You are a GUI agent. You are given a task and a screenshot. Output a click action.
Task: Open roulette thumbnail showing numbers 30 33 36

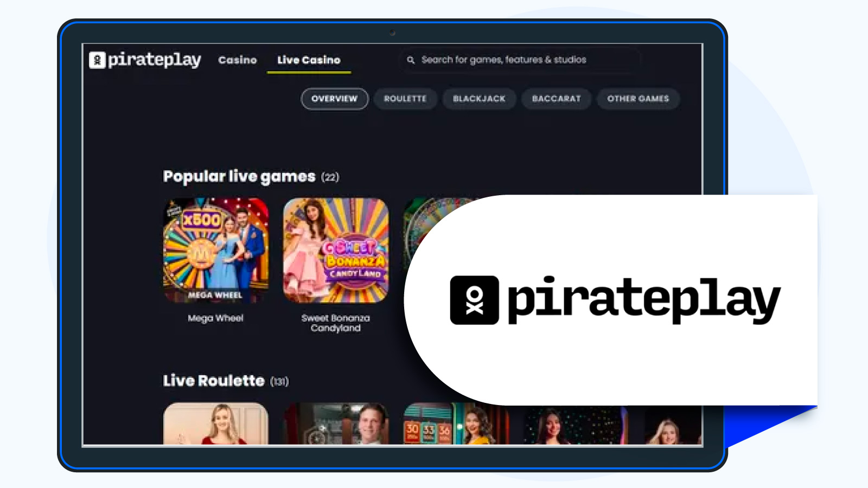click(456, 423)
